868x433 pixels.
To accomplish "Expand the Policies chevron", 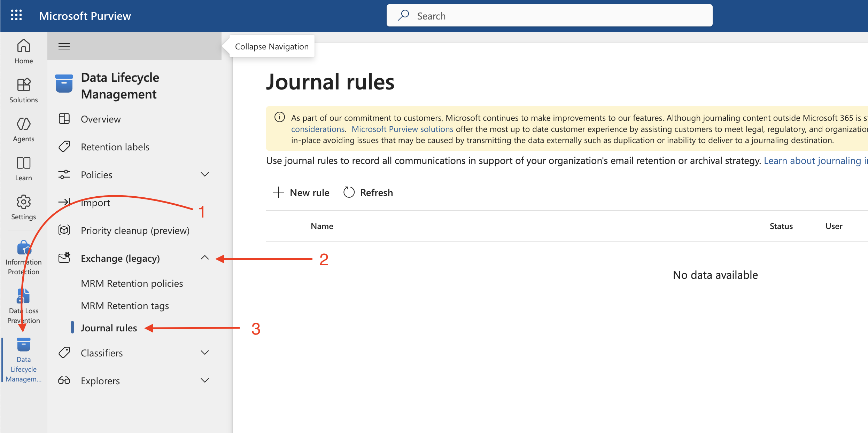I will coord(205,174).
